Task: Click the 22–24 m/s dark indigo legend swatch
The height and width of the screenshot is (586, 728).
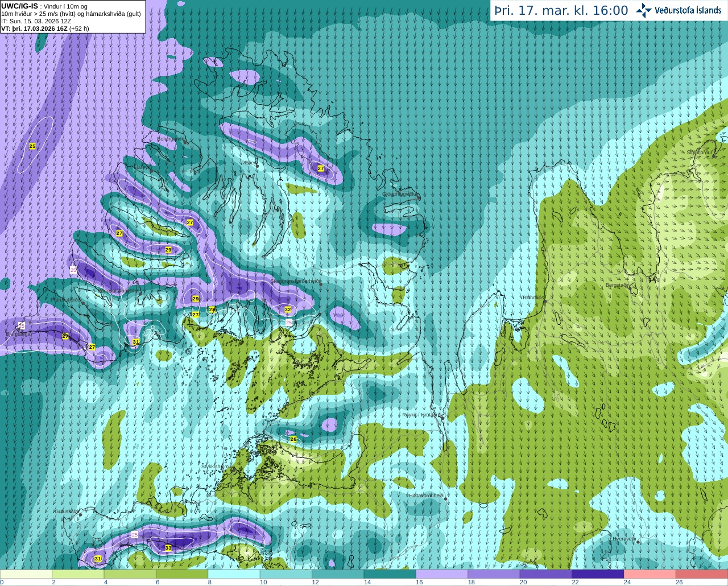Action: [x=598, y=574]
